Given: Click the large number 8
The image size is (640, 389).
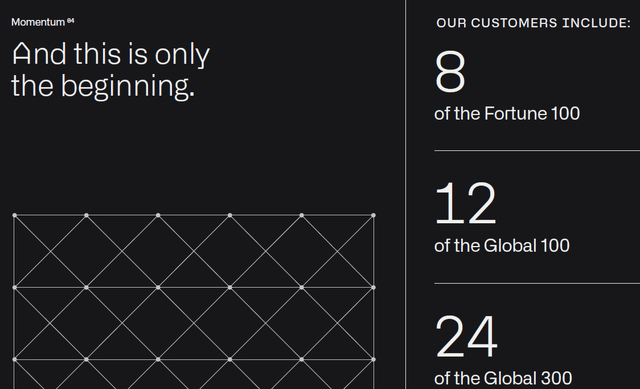Looking at the screenshot, I should (x=450, y=72).
